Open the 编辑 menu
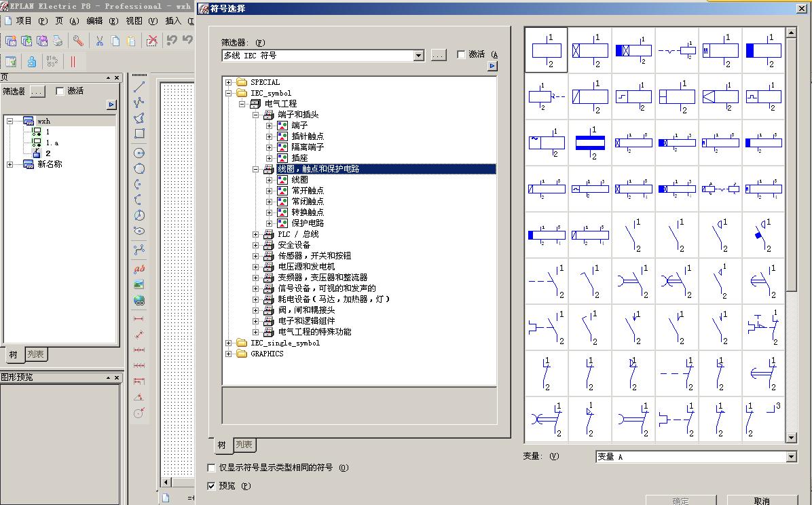 click(x=94, y=21)
